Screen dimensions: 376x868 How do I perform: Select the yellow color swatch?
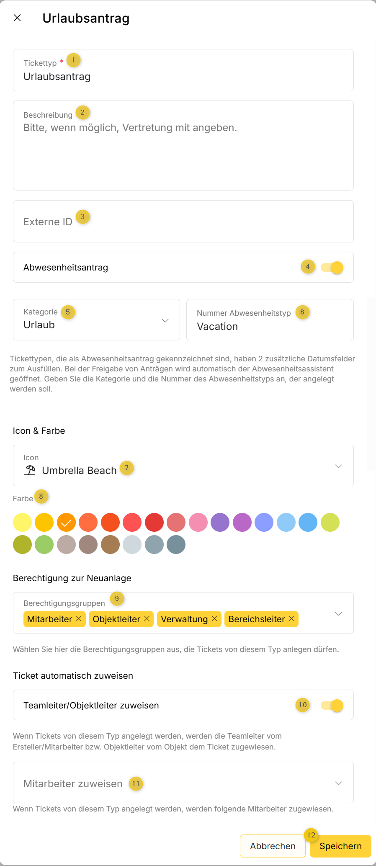coord(22,522)
